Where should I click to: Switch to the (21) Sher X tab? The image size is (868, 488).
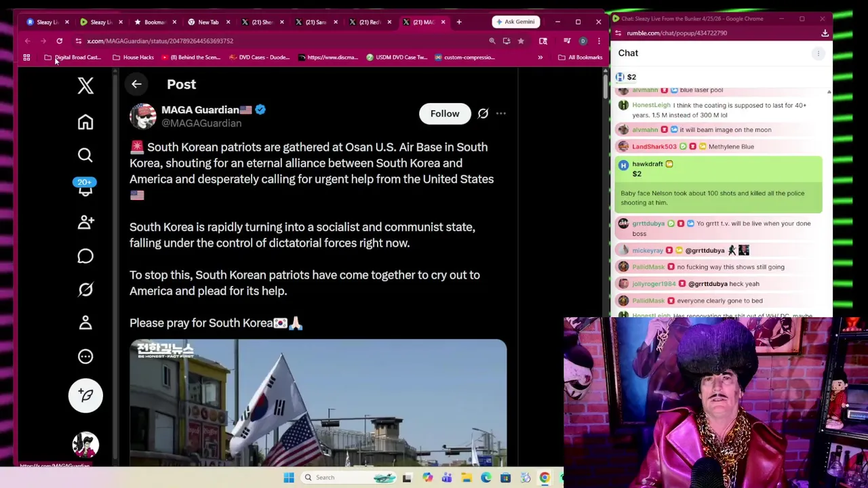[262, 22]
